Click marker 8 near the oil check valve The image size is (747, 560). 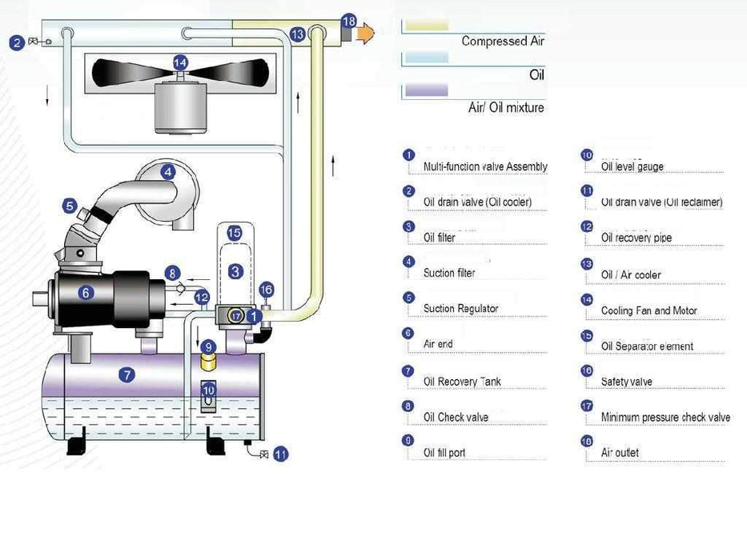(x=172, y=273)
